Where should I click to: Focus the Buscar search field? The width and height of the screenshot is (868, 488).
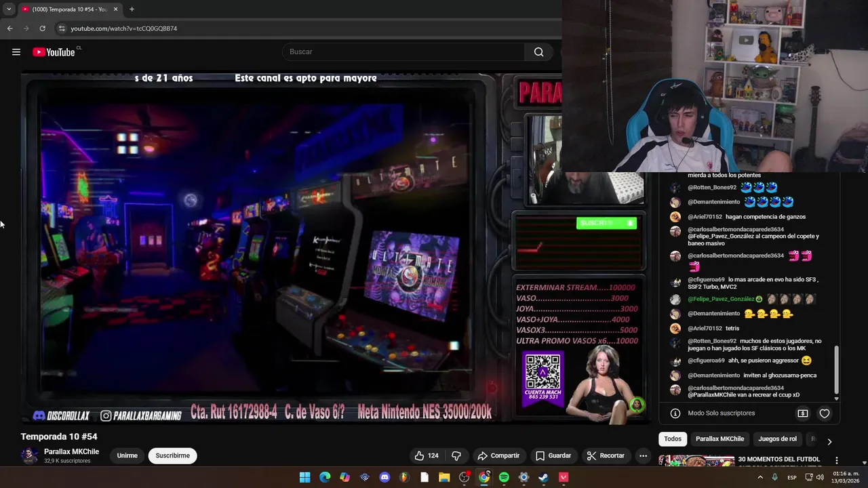tap(403, 52)
